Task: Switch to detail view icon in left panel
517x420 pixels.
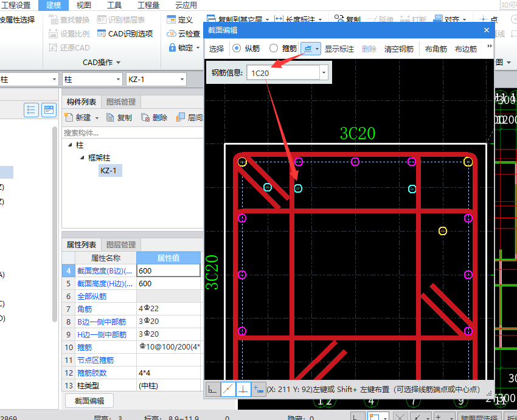Action: (49, 110)
